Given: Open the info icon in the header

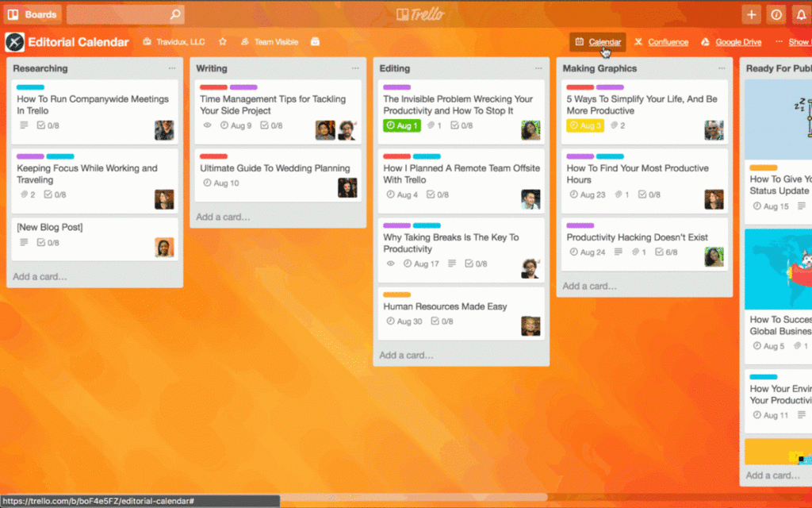Looking at the screenshot, I should point(776,14).
